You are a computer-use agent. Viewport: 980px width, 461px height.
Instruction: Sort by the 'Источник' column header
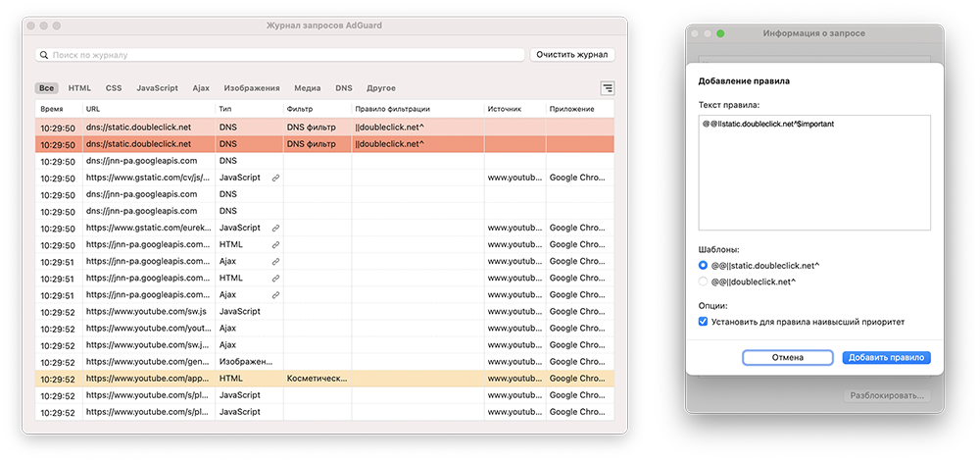click(x=515, y=109)
